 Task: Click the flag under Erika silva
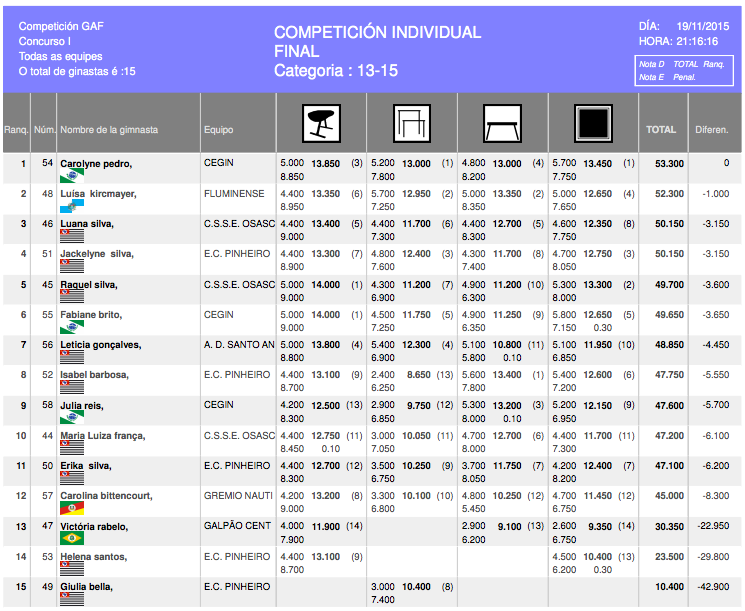tap(72, 478)
